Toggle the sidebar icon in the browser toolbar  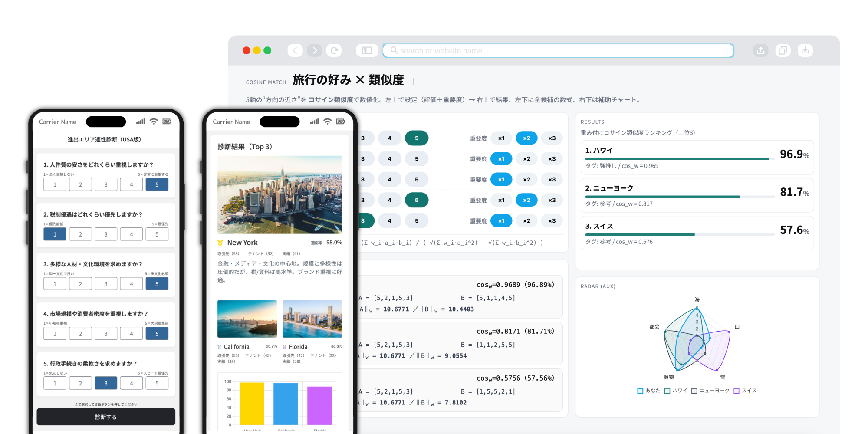(x=367, y=50)
